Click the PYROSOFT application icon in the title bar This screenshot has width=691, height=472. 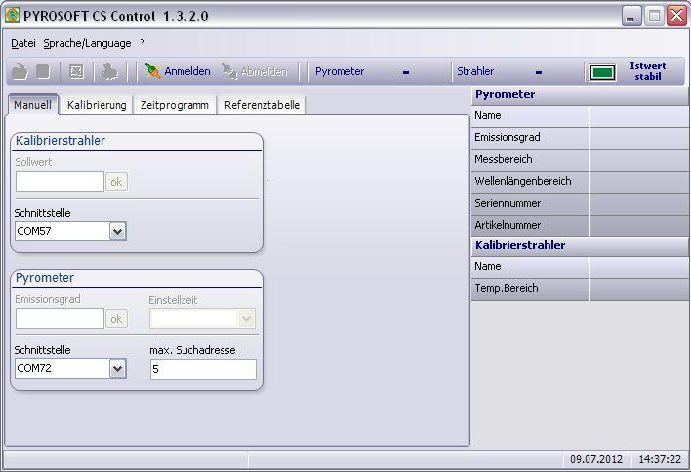click(x=13, y=15)
